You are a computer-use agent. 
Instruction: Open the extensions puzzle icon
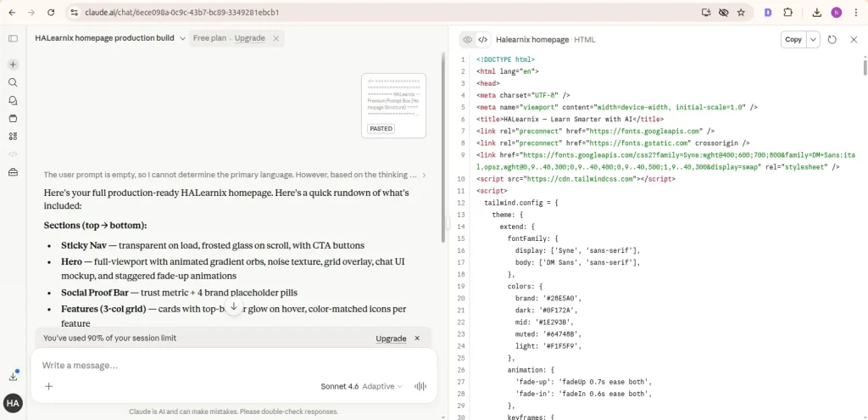coord(787,12)
